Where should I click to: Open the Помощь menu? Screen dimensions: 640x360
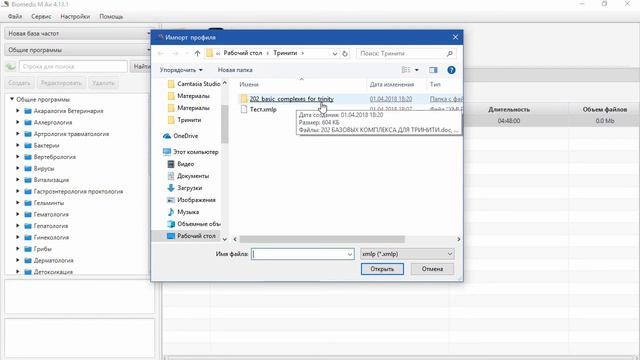point(111,16)
